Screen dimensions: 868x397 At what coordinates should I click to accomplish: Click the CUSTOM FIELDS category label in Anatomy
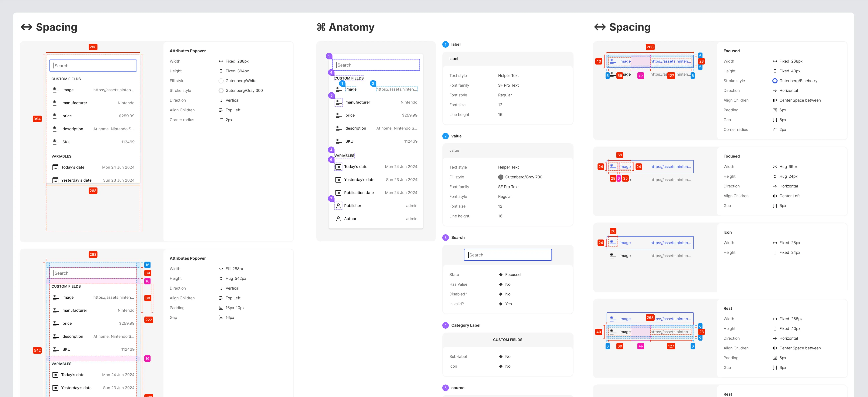[349, 78]
